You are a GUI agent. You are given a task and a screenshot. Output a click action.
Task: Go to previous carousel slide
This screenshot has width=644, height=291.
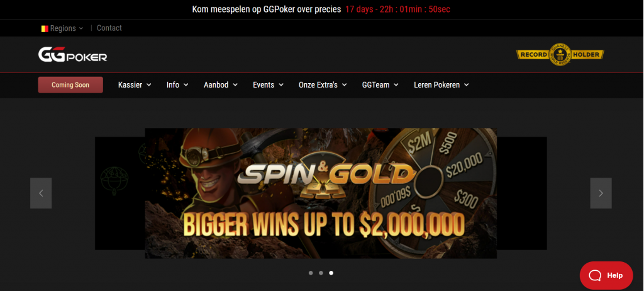pos(41,193)
